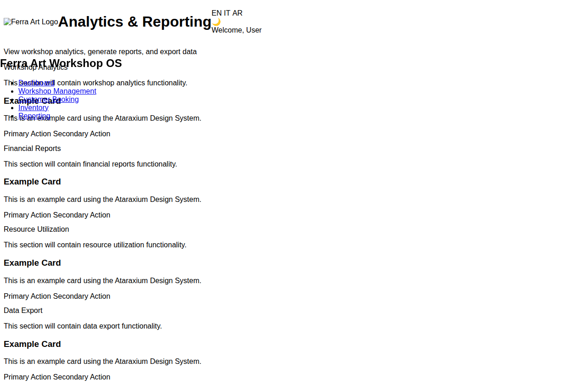Select the Financial Reports section tab
588x385 pixels.
coord(32,149)
